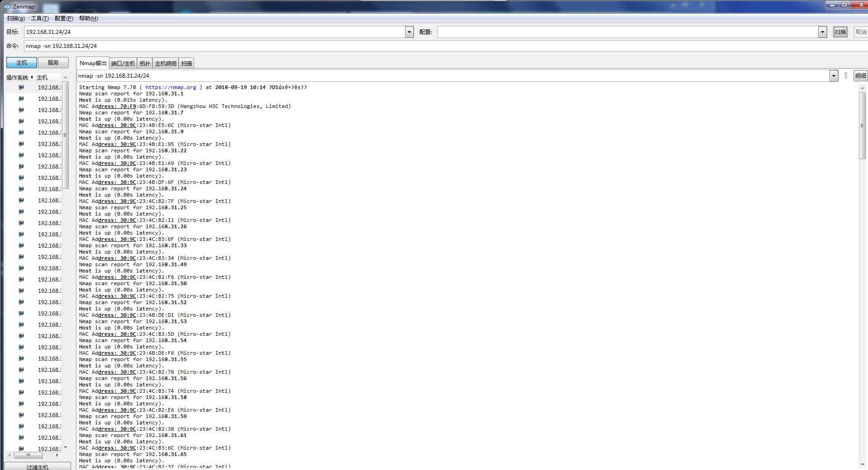Click line 'Nmap scan report for 192.168.31.1'

[131, 94]
